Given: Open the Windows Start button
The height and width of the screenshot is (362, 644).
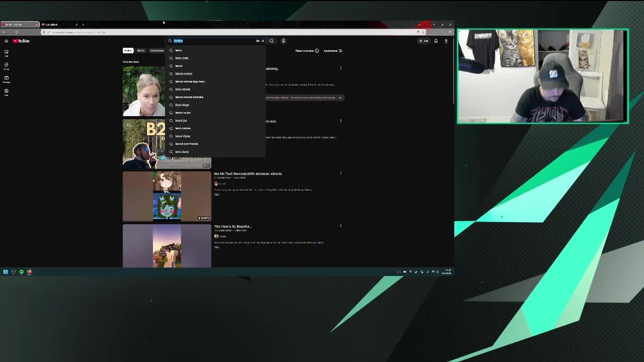Looking at the screenshot, I should tap(6, 272).
